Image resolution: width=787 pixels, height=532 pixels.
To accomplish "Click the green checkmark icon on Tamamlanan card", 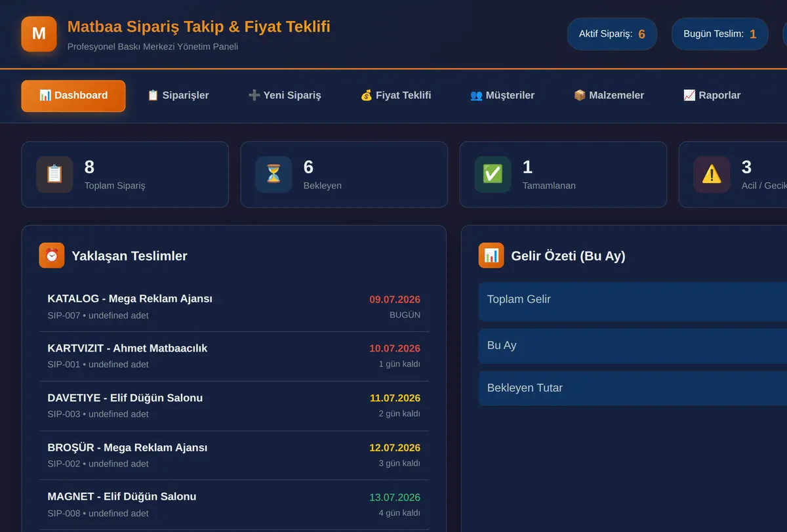I will pyautogui.click(x=493, y=174).
